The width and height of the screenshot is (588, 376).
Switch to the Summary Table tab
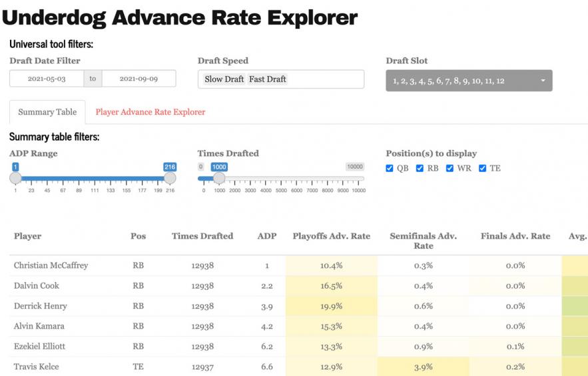47,112
